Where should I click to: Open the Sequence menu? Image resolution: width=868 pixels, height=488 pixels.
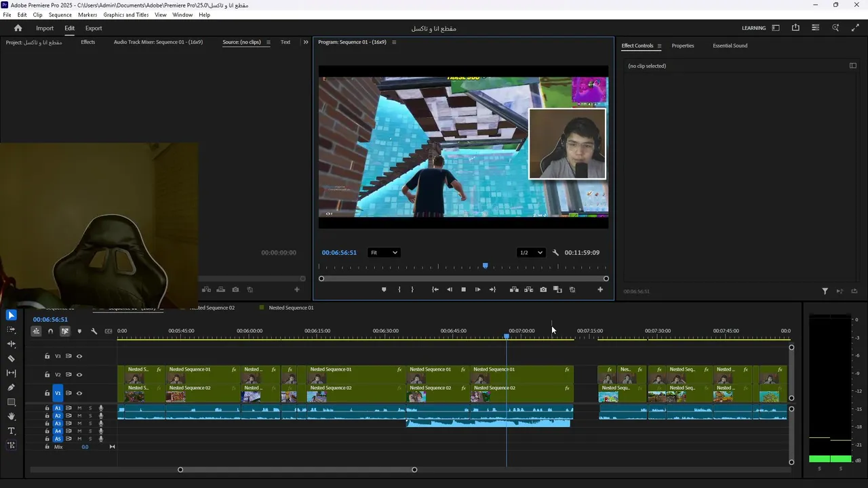click(60, 15)
